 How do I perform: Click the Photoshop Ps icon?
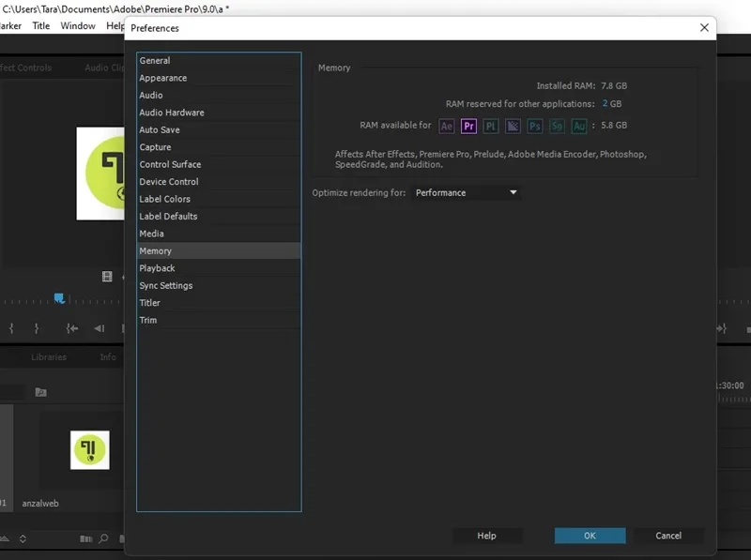coord(534,126)
